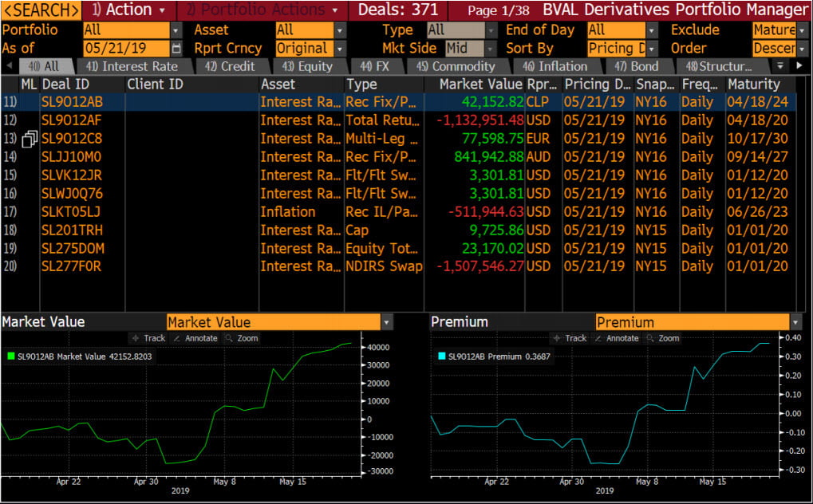Click the multi-leg copy icon beside SL9012C8
The height and width of the screenshot is (504, 813).
30,139
